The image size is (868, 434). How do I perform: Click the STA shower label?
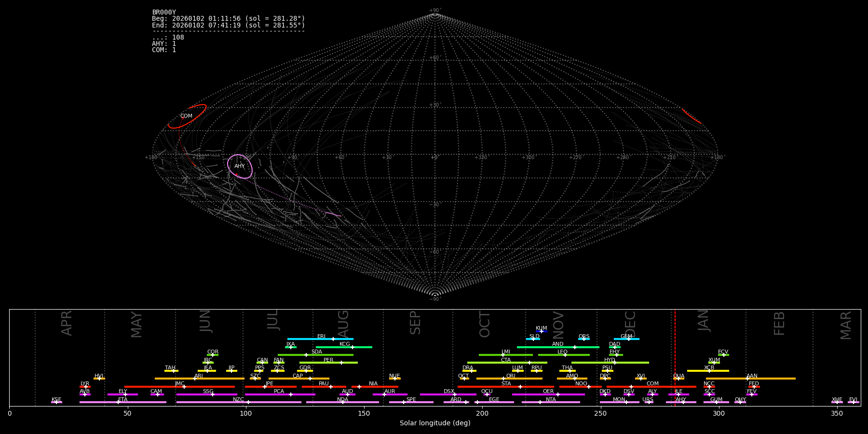[x=506, y=384]
